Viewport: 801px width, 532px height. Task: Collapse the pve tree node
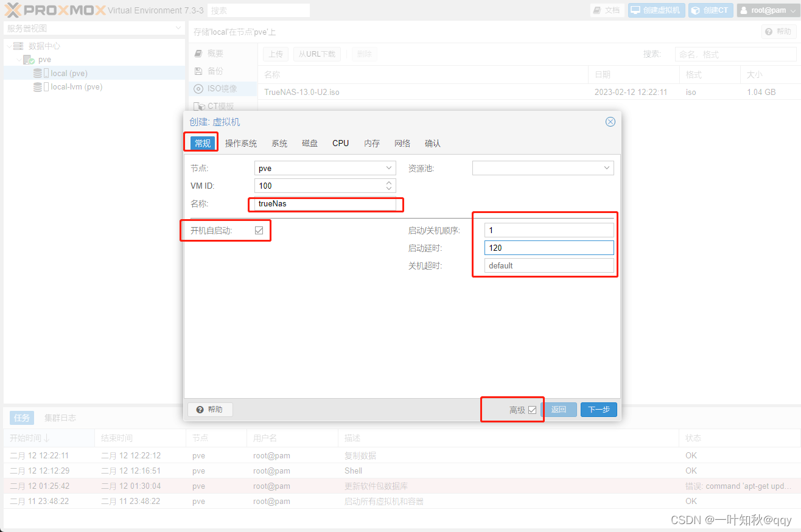[18, 60]
